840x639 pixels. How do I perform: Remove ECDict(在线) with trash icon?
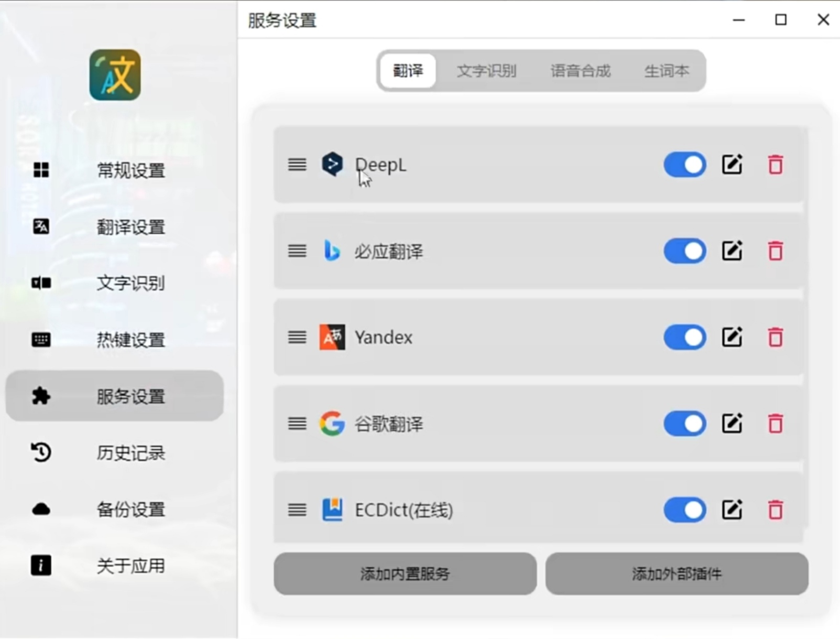[775, 510]
